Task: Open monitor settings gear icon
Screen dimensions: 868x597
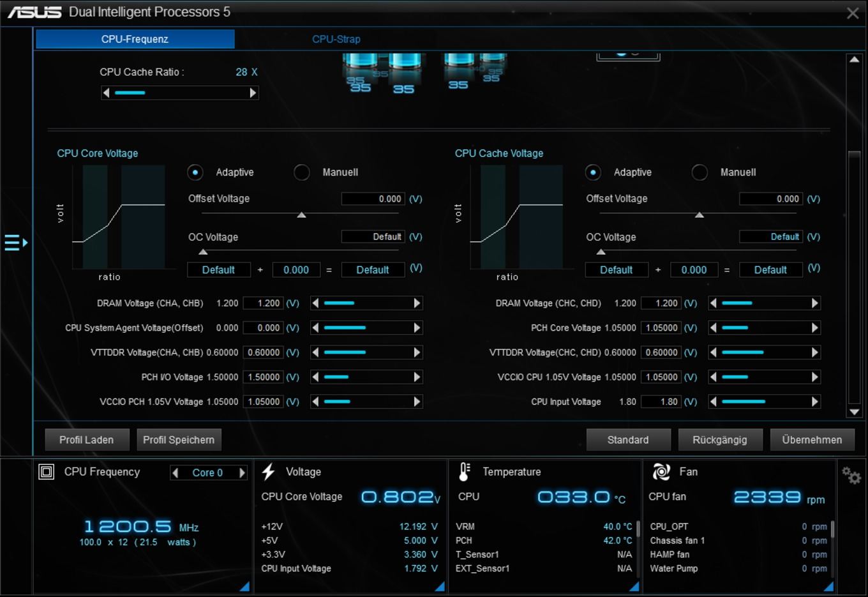Action: click(x=851, y=475)
